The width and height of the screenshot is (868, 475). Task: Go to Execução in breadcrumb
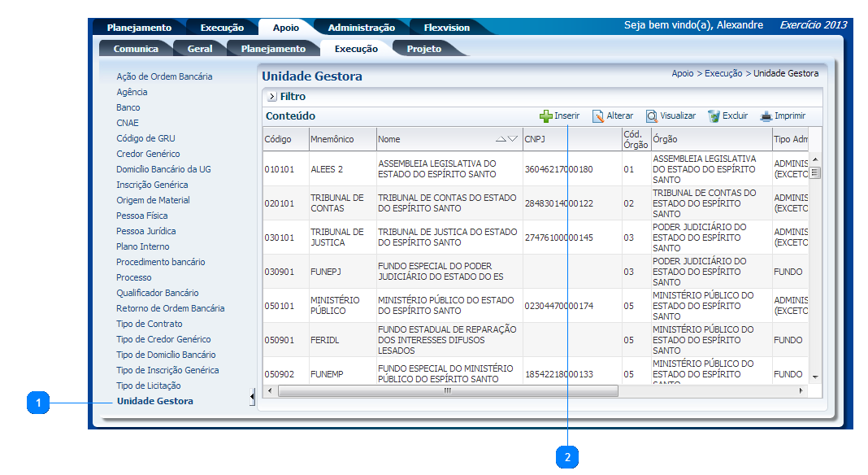coord(723,73)
